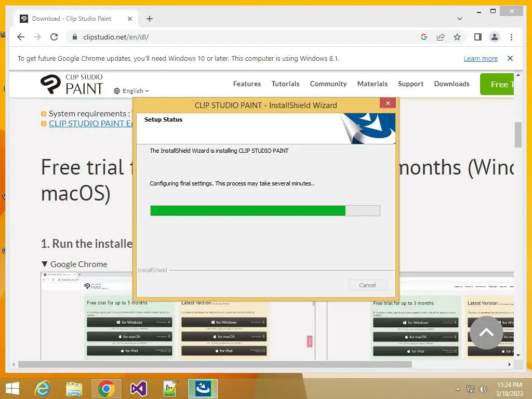Click the 1. Run the installer heading
532x399 pixels.
[x=87, y=244]
